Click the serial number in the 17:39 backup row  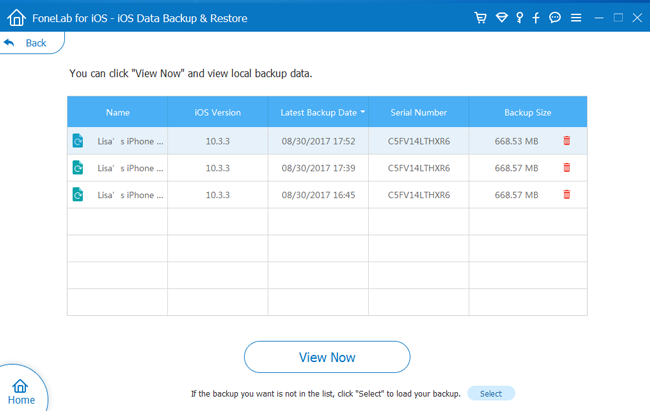click(419, 168)
